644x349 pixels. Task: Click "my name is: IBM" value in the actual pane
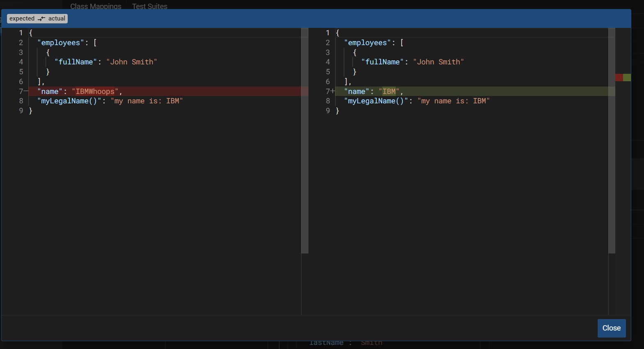click(454, 101)
